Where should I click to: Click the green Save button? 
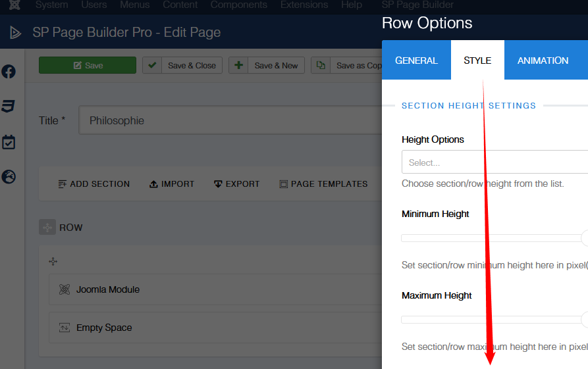(88, 65)
